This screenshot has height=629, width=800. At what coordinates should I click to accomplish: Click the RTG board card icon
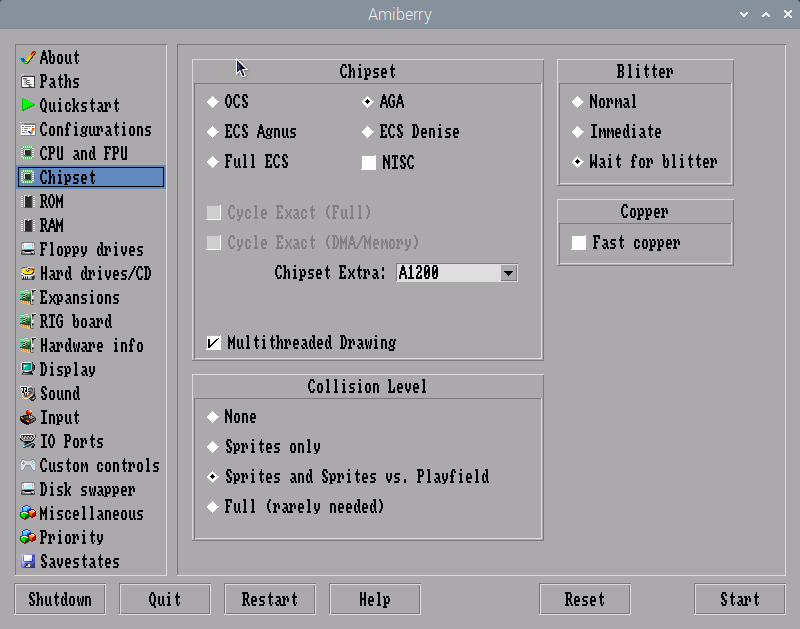(x=28, y=321)
